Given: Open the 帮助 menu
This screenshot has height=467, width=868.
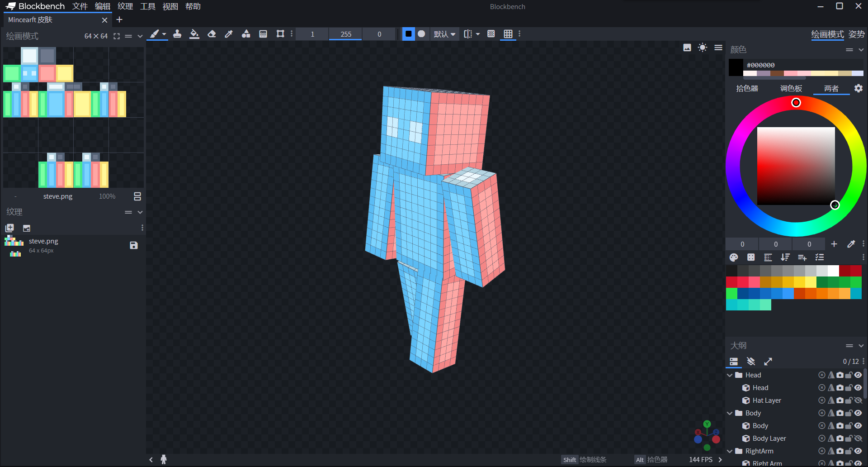Looking at the screenshot, I should pos(193,6).
